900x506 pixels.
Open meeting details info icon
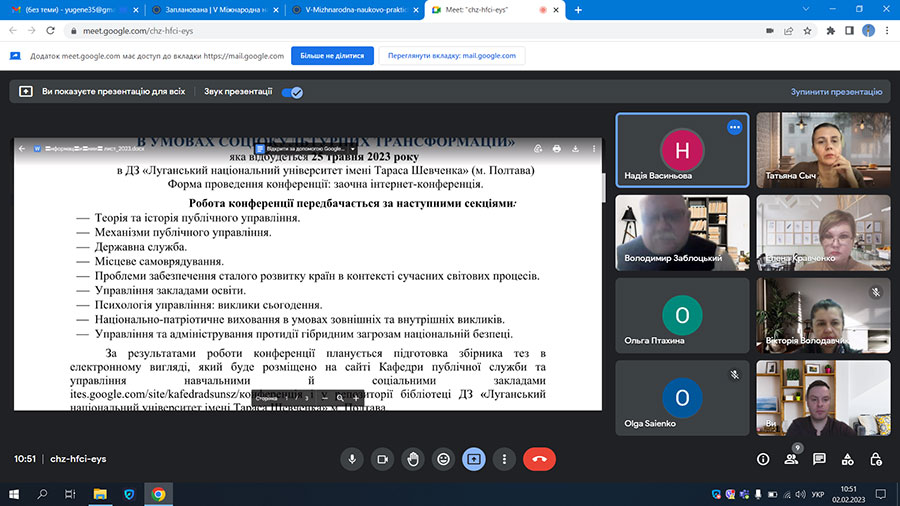click(x=763, y=459)
